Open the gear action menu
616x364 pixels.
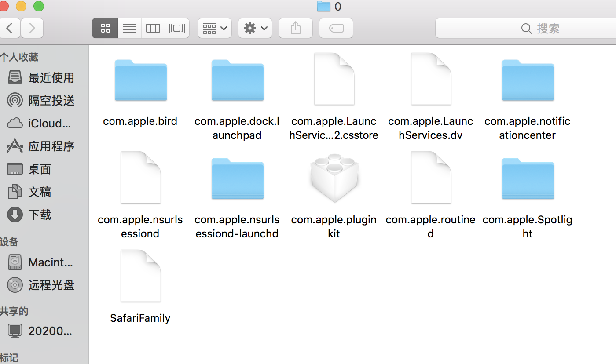click(x=255, y=29)
